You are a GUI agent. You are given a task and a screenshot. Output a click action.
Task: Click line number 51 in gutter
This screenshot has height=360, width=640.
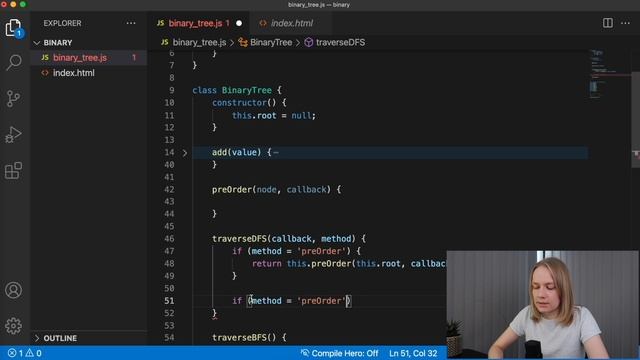169,301
